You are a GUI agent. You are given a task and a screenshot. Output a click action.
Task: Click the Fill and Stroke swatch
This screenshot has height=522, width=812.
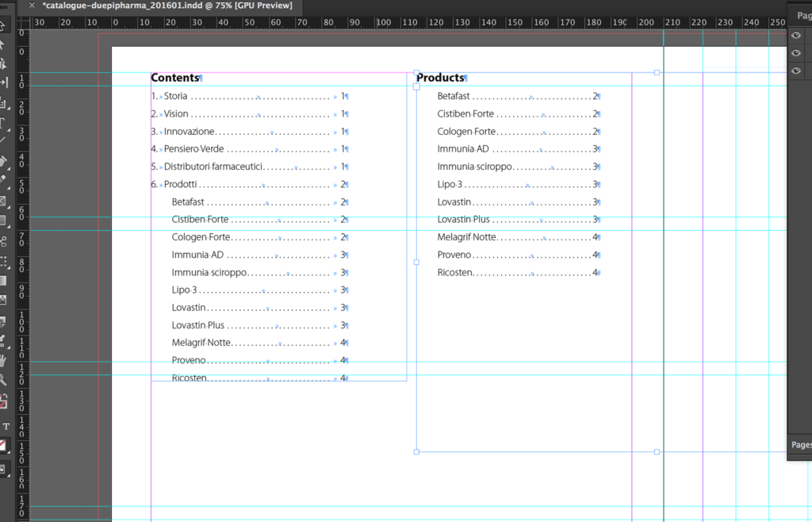(3, 402)
